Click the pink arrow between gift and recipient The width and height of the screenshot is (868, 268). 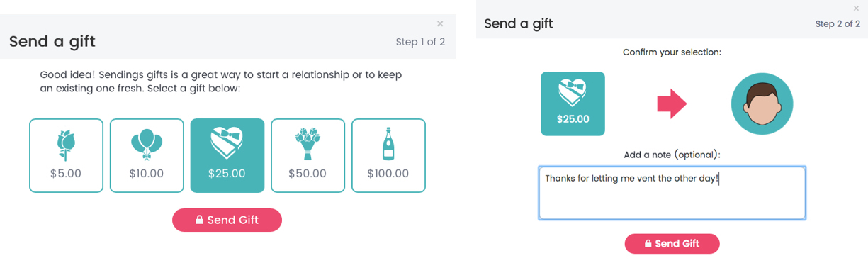(x=672, y=104)
